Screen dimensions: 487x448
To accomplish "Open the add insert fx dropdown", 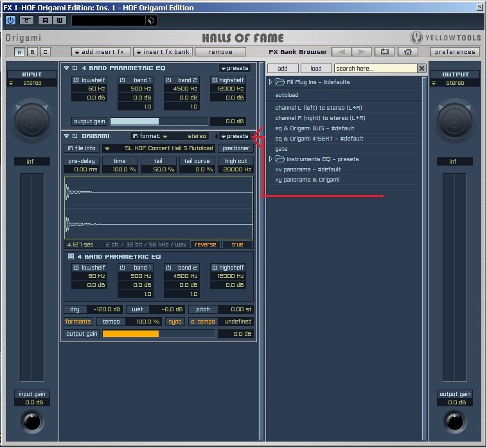I will 100,52.
